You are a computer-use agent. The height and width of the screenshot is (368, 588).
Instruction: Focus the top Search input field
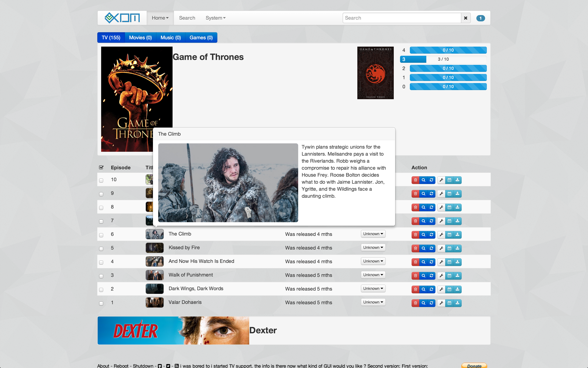(x=402, y=18)
